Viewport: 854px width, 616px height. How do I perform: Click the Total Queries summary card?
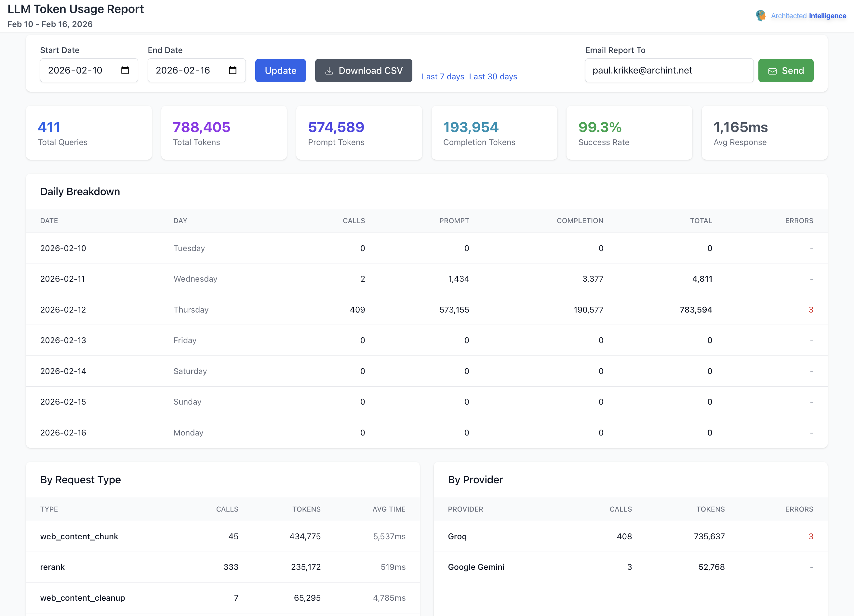pyautogui.click(x=88, y=133)
